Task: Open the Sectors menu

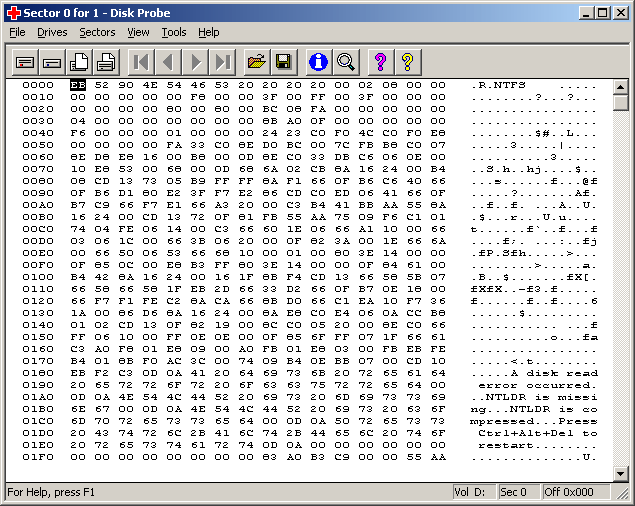Action: [x=97, y=32]
